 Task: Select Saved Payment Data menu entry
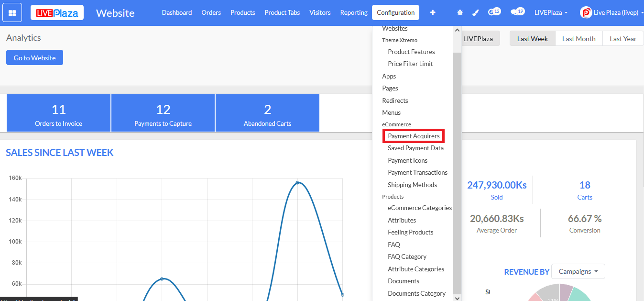415,148
